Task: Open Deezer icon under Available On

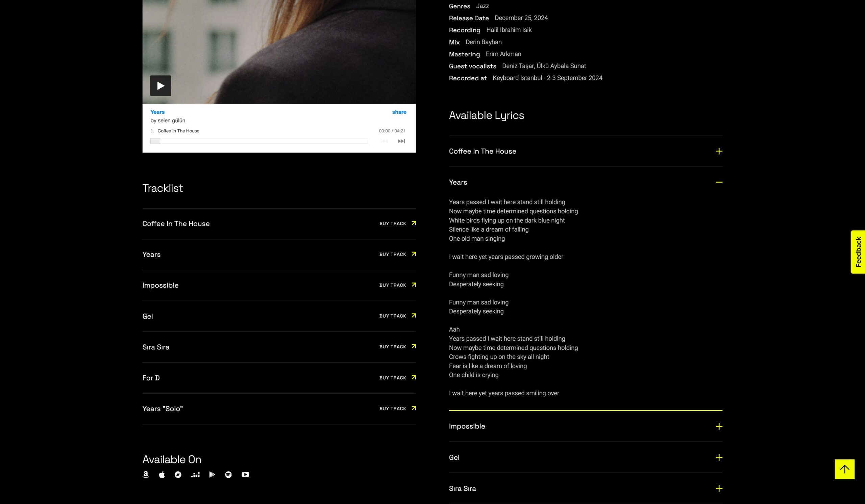Action: (x=195, y=475)
